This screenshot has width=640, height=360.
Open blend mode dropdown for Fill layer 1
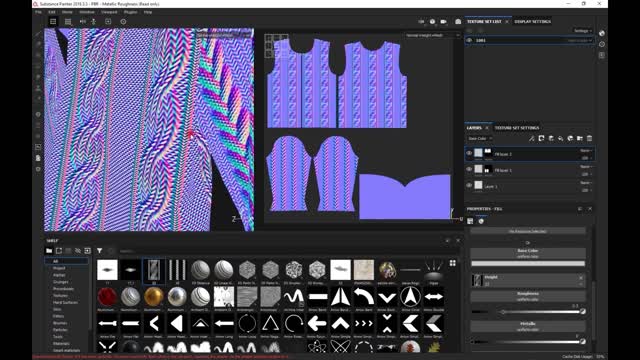point(586,167)
